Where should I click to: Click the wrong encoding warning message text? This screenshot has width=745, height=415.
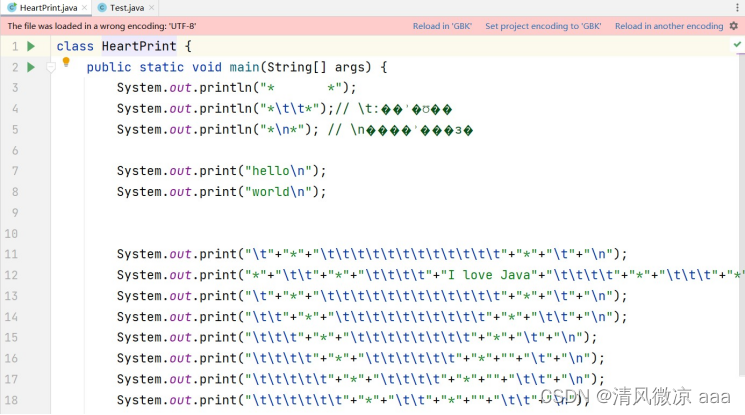pyautogui.click(x=102, y=26)
